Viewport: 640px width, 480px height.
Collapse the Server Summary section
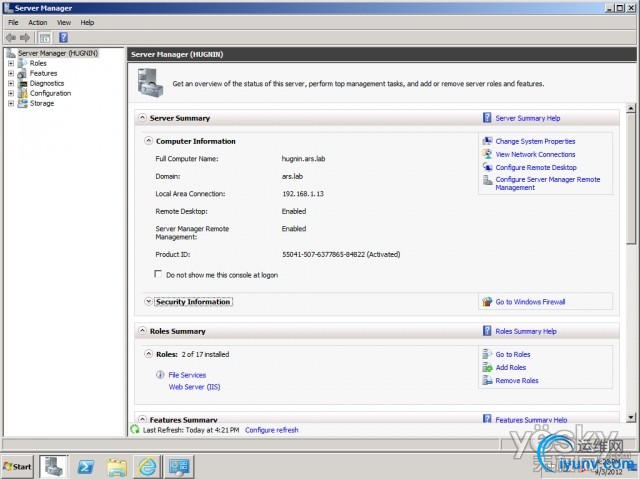tap(142, 118)
